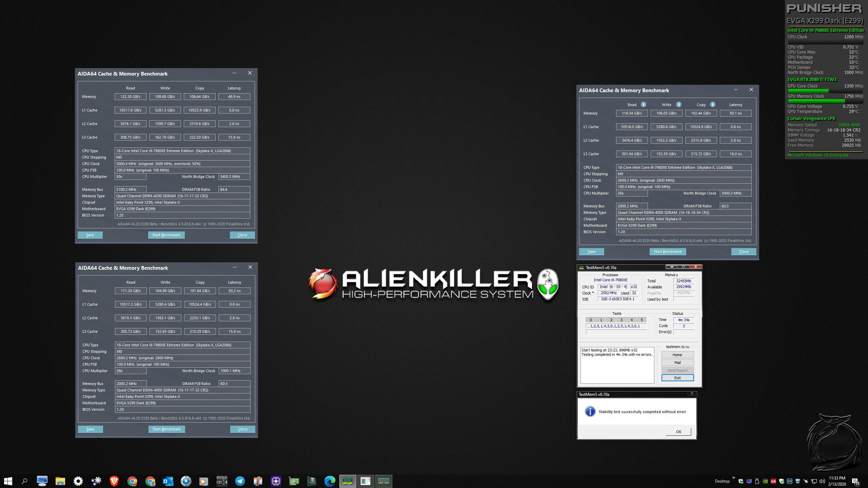The image size is (868, 488).
Task: Click the info icon beside Read column
Action: pos(643,104)
